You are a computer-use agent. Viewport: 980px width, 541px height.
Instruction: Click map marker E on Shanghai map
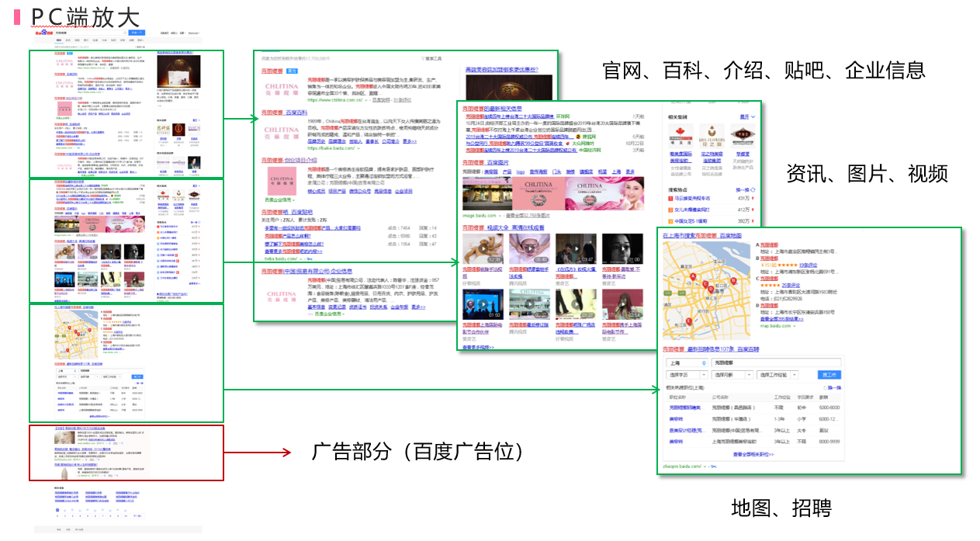687,322
